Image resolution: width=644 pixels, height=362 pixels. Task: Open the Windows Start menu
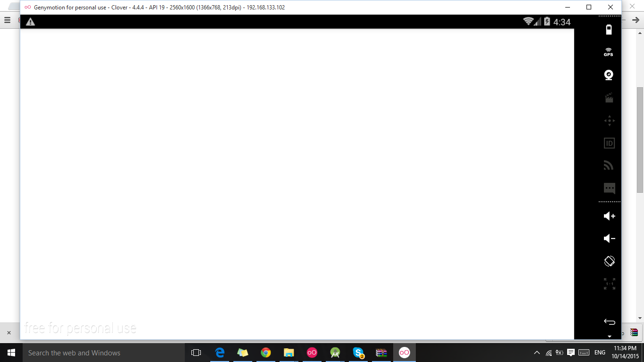click(x=11, y=353)
